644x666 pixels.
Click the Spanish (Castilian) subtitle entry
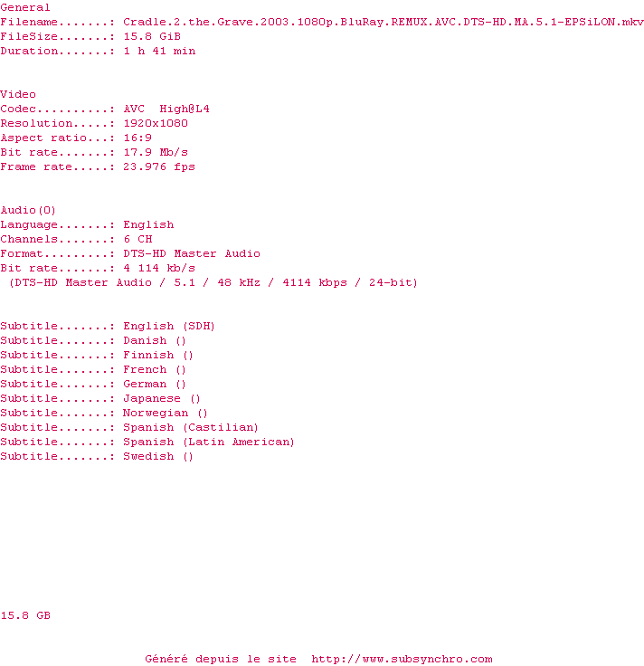tap(129, 427)
